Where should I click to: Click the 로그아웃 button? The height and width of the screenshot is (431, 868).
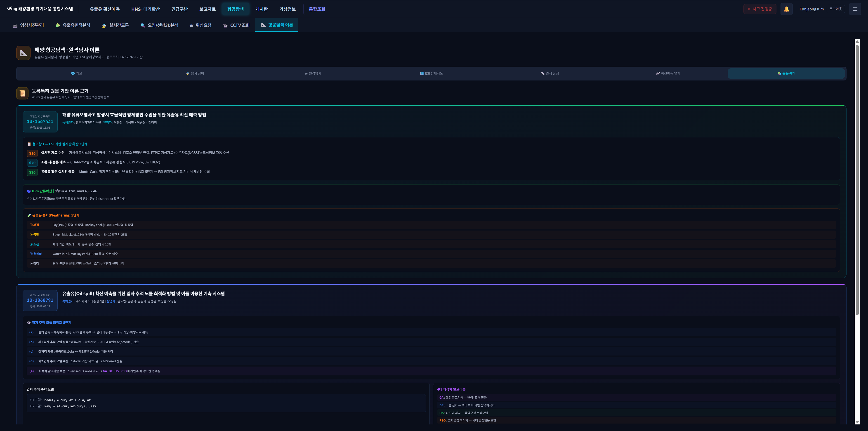[x=835, y=9]
